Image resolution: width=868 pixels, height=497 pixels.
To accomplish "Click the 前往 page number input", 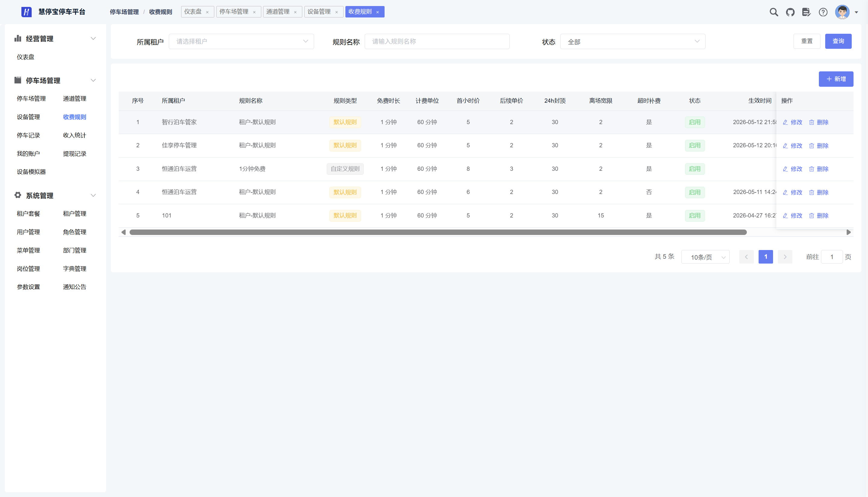I will [832, 257].
